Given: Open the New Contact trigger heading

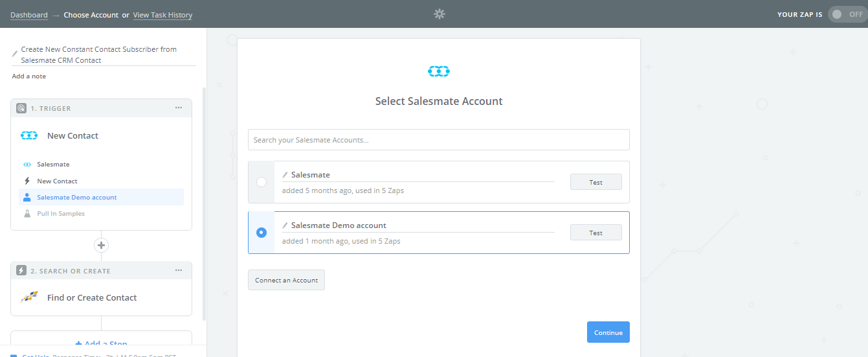Looking at the screenshot, I should coord(72,135).
